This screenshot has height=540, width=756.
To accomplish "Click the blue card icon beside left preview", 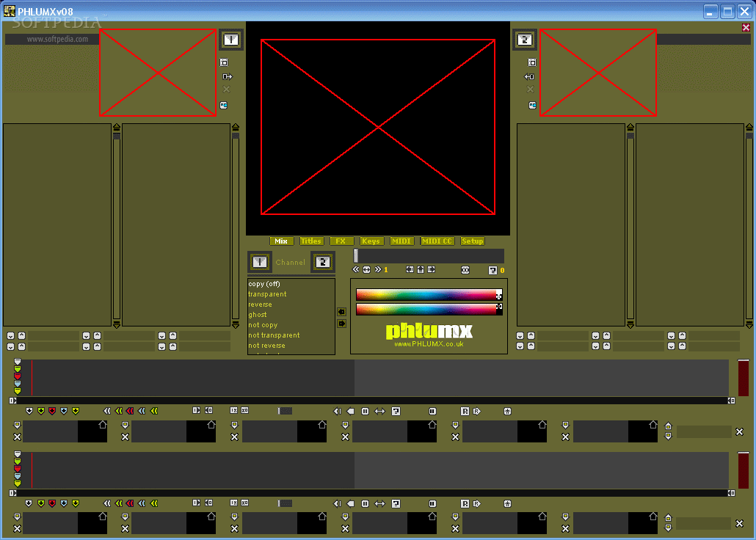I will click(224, 105).
